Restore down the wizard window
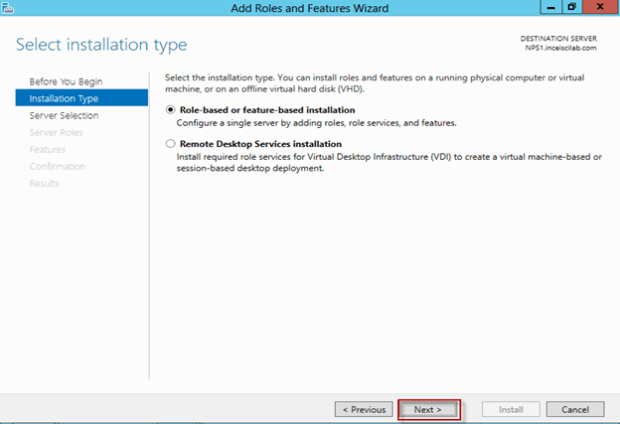 [570, 8]
